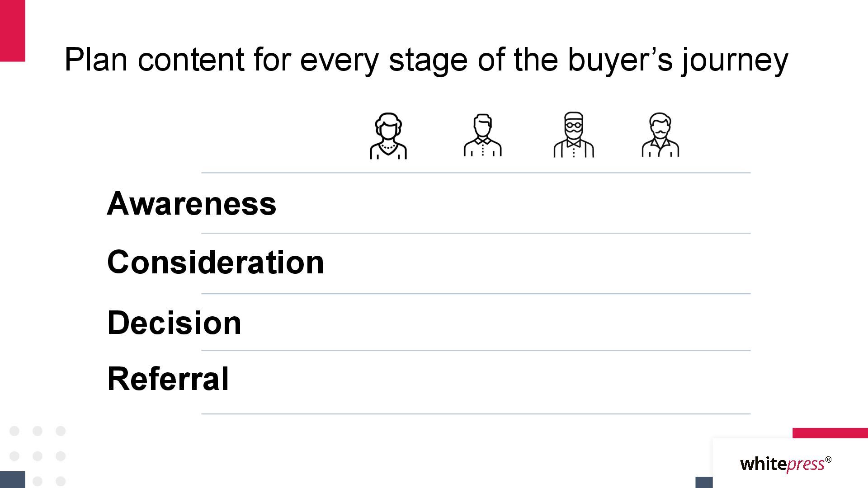Click the woman with curly hair persona icon
Viewport: 868px width, 488px height.
pyautogui.click(x=388, y=136)
